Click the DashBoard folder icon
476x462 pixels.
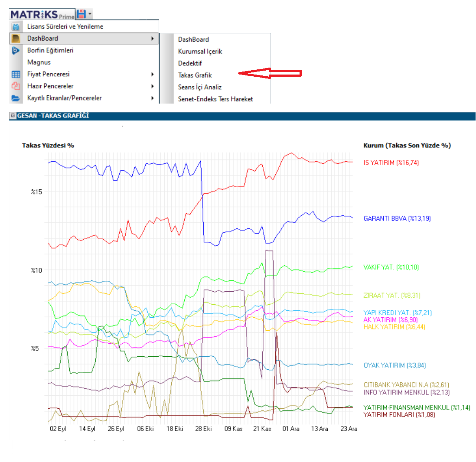[16, 39]
